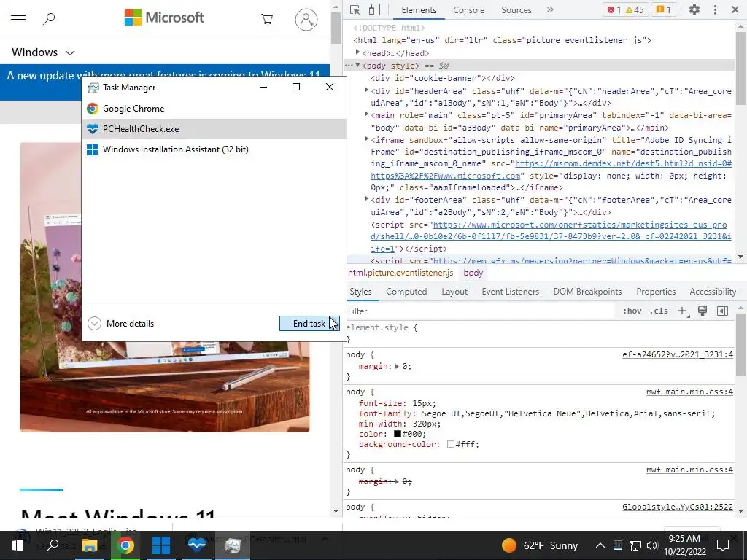Screen dimensions: 747x560
Task: Open DevTools three-dot customize menu
Action: click(715, 9)
